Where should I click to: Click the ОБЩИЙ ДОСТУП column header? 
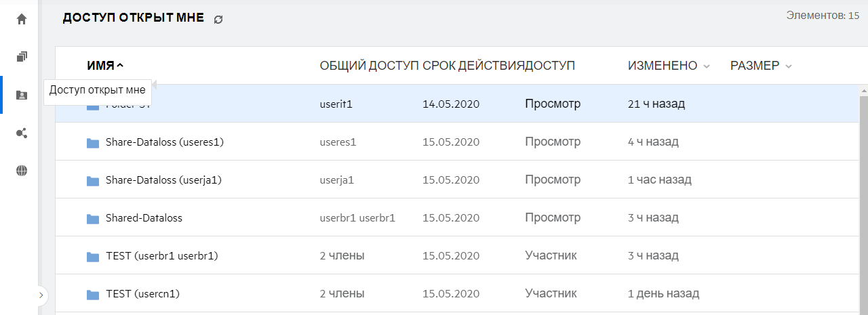(369, 66)
